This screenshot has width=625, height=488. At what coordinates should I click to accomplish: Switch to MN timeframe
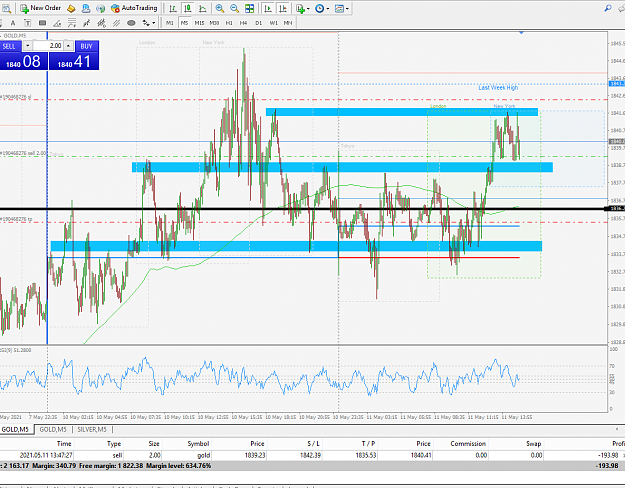[288, 23]
